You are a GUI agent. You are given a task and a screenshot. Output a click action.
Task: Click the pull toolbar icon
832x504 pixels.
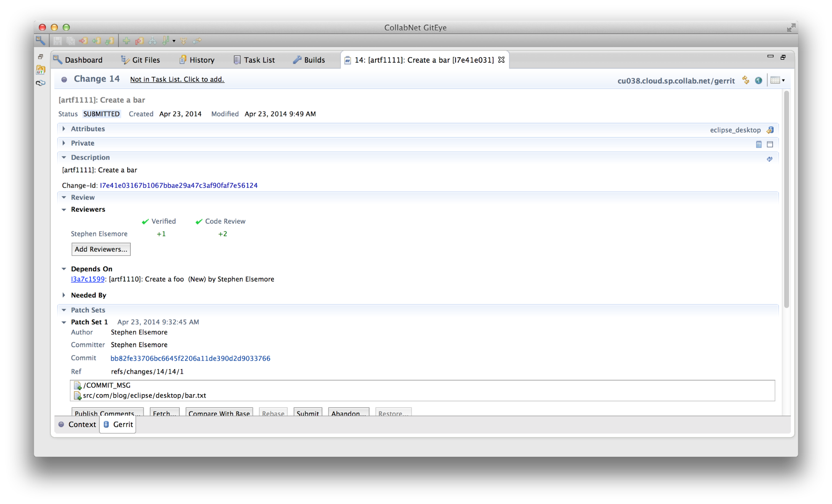tap(110, 40)
